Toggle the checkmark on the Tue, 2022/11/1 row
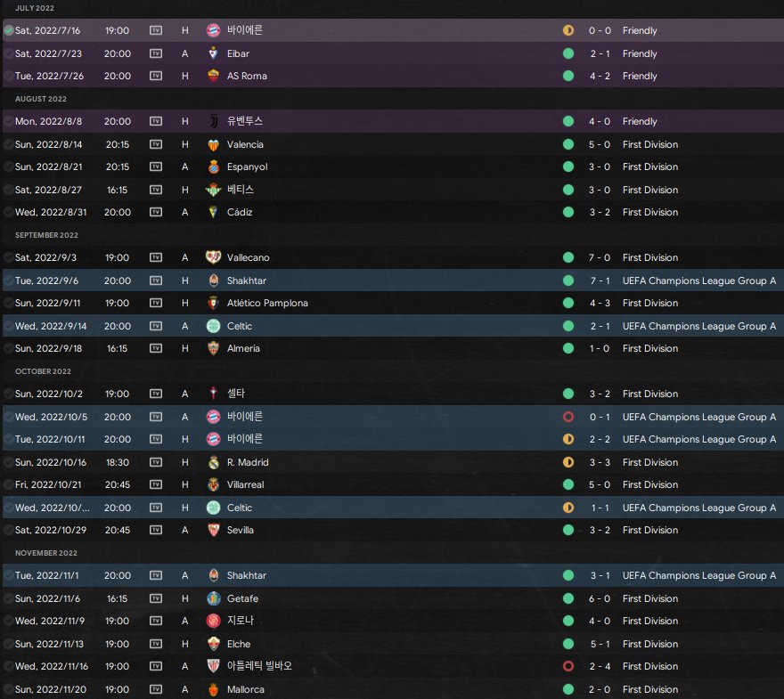 (9, 575)
